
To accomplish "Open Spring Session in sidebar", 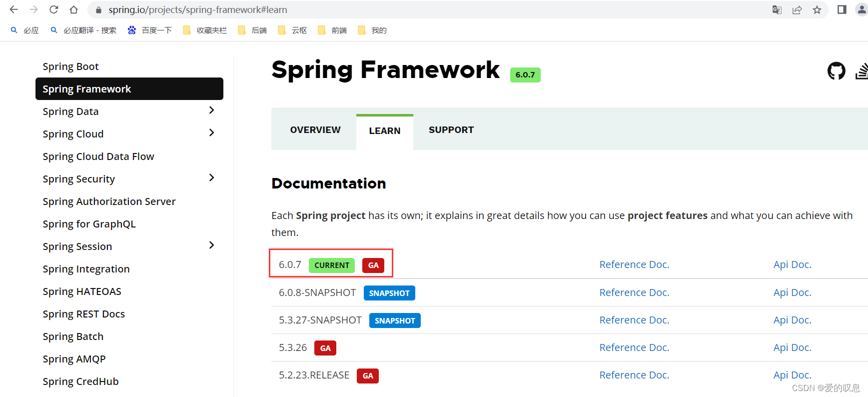I will 77,246.
